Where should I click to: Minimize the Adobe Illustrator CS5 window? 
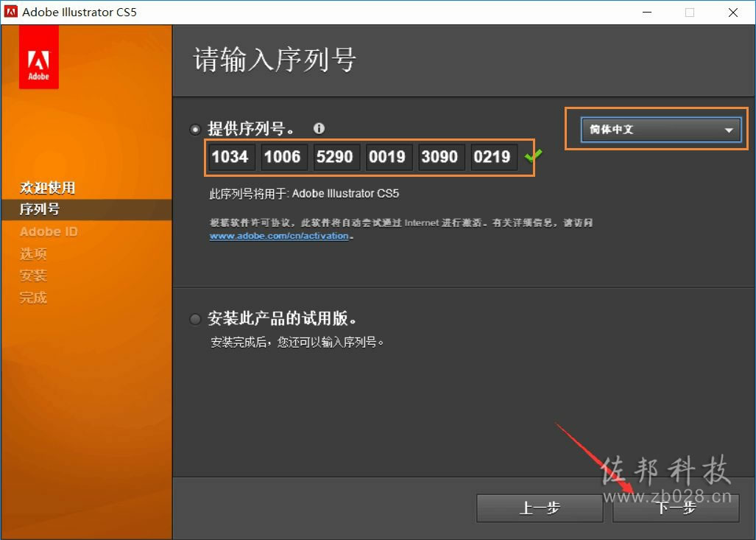point(647,12)
